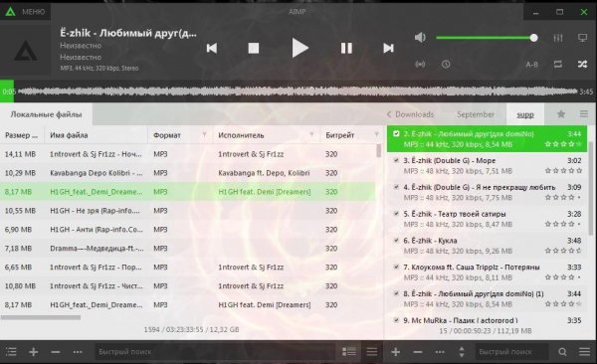Toggle checkbox for track 8 Любимый друг (1)
Image resolution: width=597 pixels, height=364 pixels.
pos(396,293)
